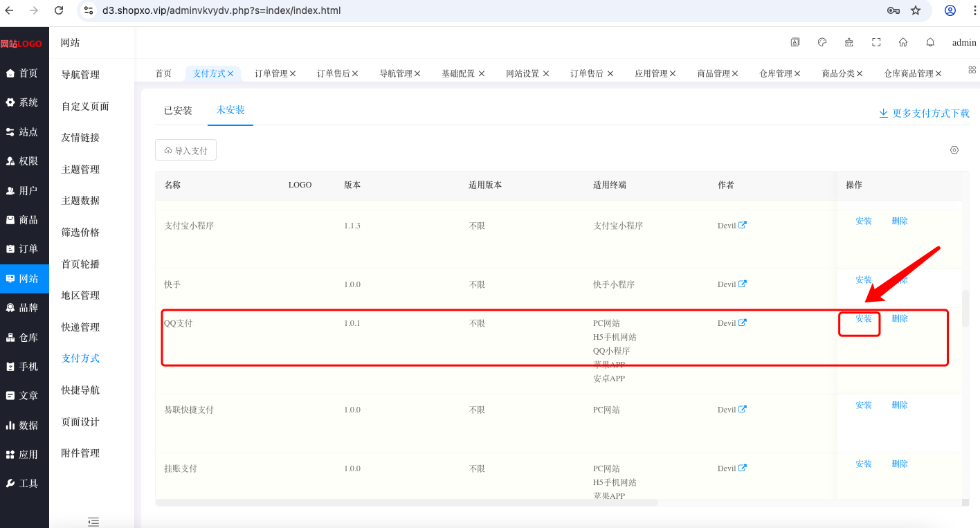The height and width of the screenshot is (528, 980).
Task: Click the browser address bar URL
Action: pos(221,10)
